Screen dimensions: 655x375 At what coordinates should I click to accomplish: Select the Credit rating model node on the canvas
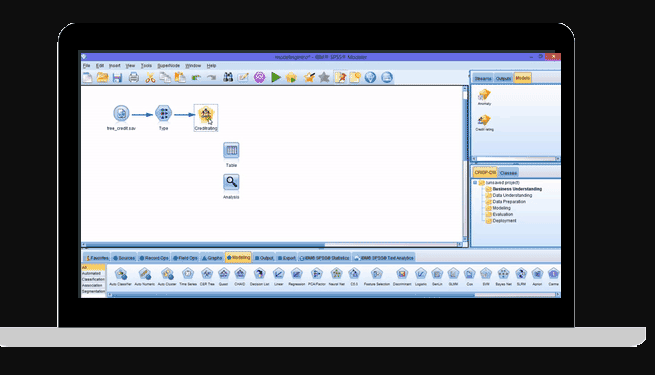(206, 118)
